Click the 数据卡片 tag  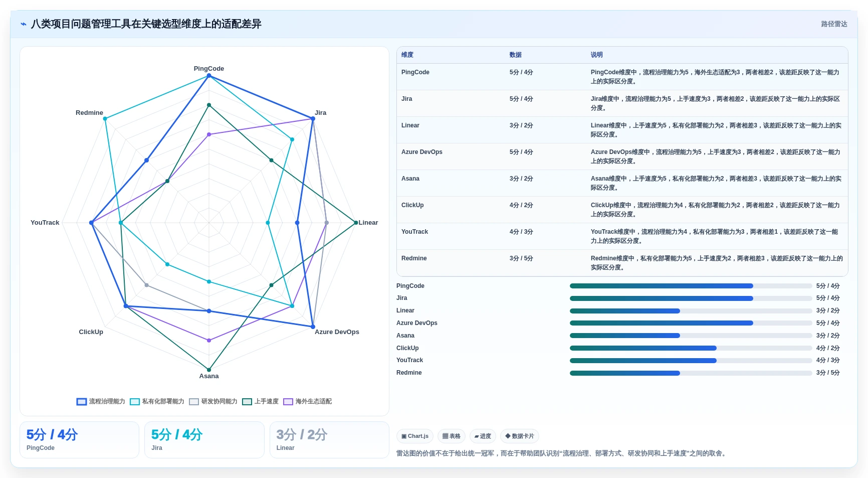point(520,436)
